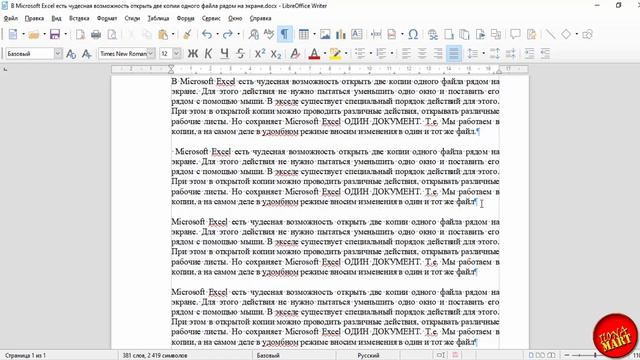Increase paragraph indent

[529, 53]
